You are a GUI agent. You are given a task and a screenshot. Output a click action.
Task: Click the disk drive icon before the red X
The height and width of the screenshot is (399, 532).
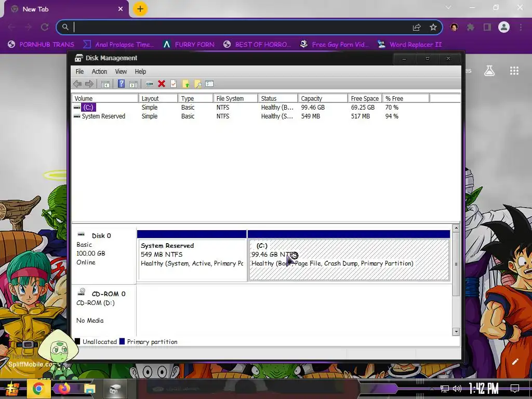(149, 84)
